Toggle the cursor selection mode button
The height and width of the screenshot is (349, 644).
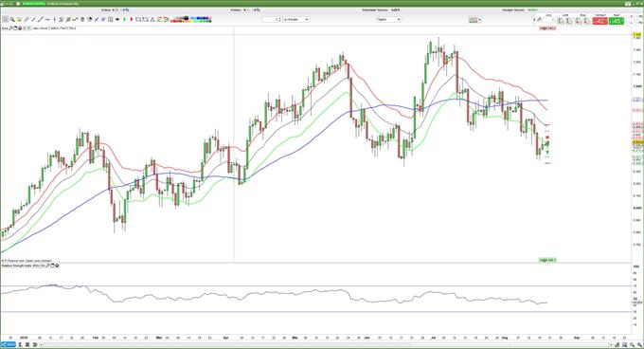[6, 19]
